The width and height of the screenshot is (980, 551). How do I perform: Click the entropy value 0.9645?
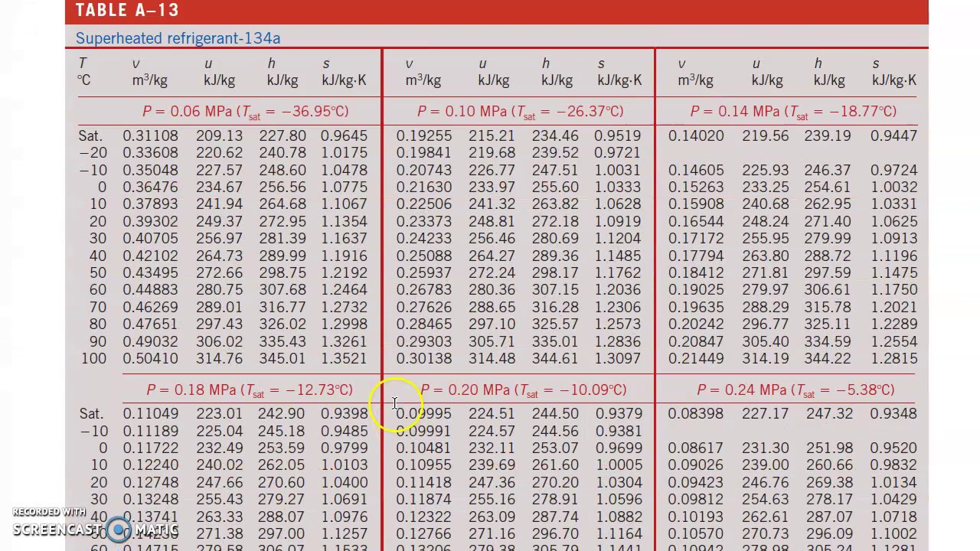[344, 136]
